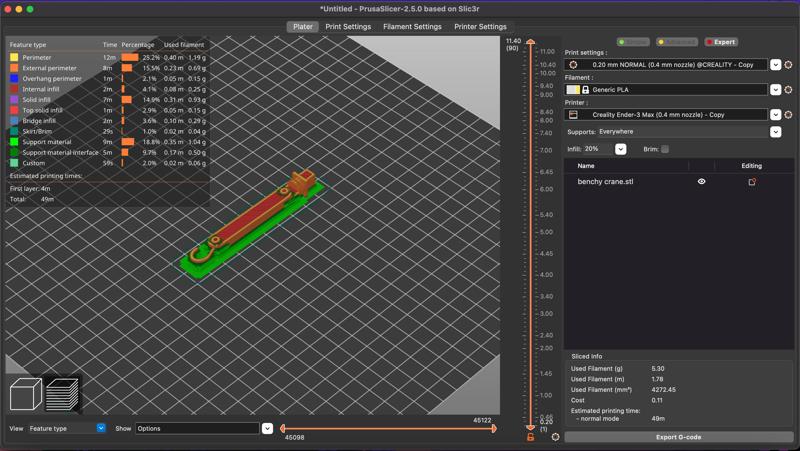The width and height of the screenshot is (800, 451).
Task: Click the layer slider settings cog
Action: click(x=555, y=437)
